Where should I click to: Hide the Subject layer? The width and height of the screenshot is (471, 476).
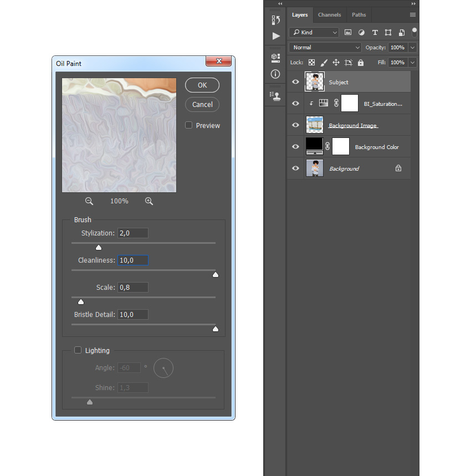tap(295, 82)
